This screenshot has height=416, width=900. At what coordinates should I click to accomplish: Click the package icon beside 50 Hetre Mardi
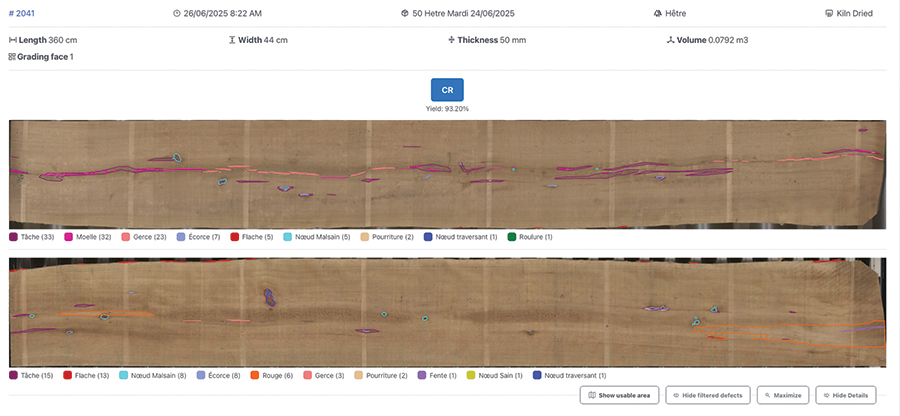point(403,14)
